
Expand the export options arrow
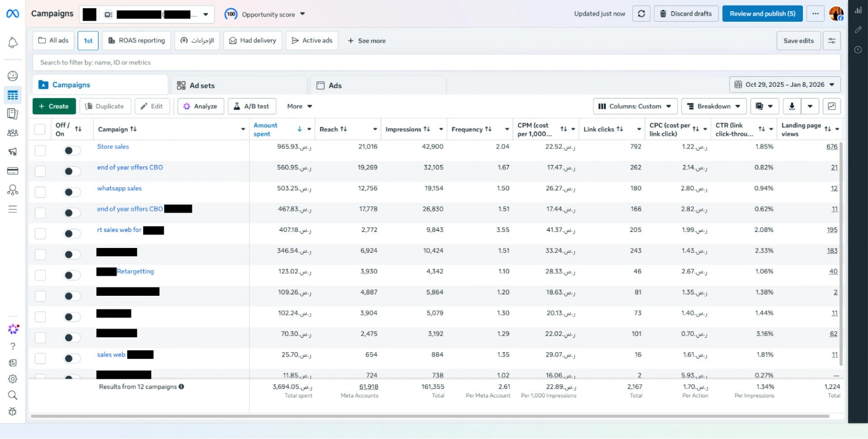[810, 106]
